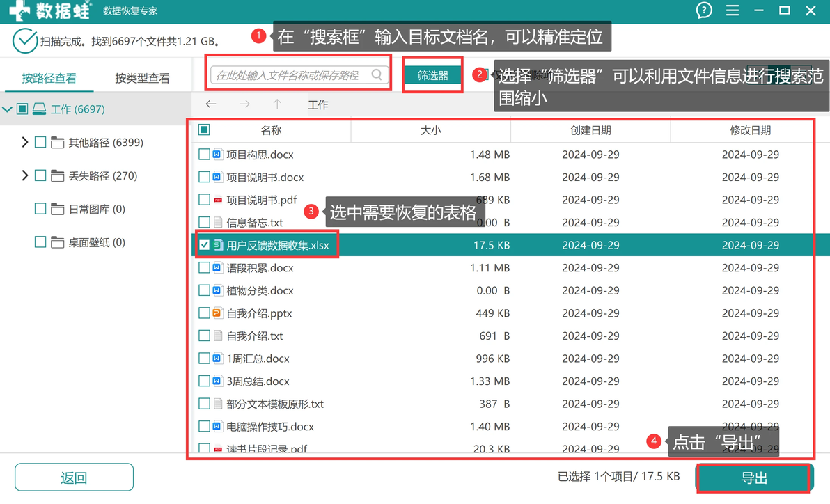Click the 导出 export button
Image resolution: width=830 pixels, height=504 pixels.
coord(754,478)
